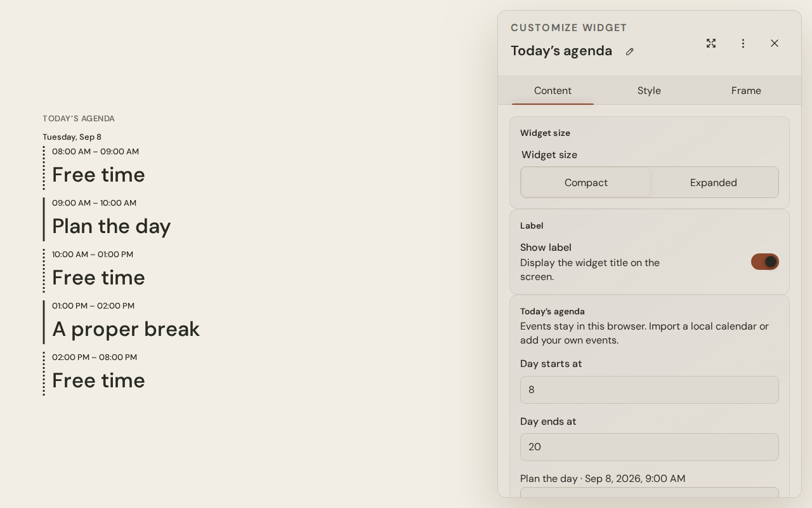This screenshot has height=508, width=812.
Task: Click the CUSTOMIZE WIDGET heading
Action: pyautogui.click(x=569, y=28)
